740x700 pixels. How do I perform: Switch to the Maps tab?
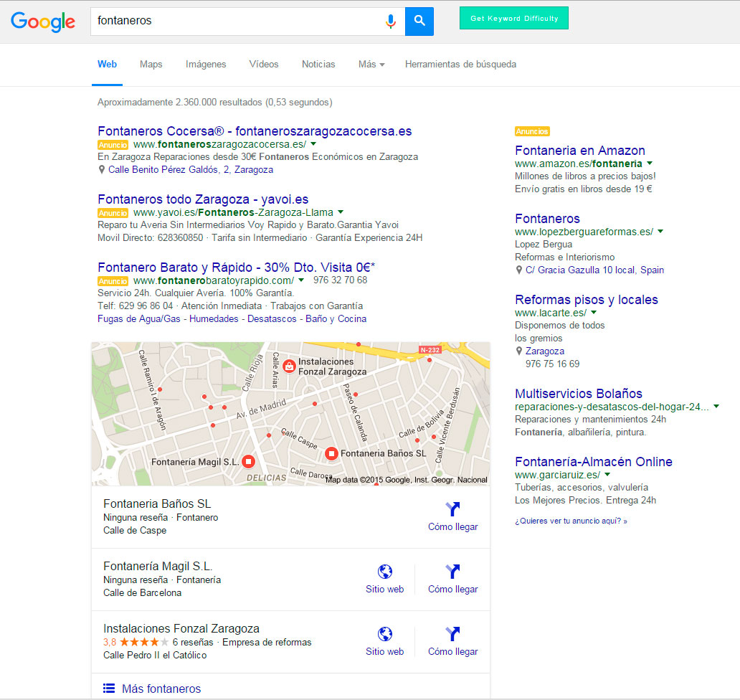[151, 65]
